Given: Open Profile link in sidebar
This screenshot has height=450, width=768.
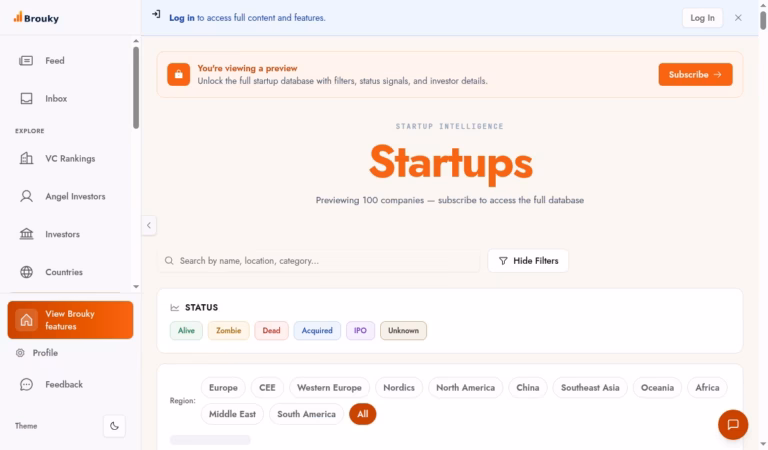Looking at the screenshot, I should point(45,353).
